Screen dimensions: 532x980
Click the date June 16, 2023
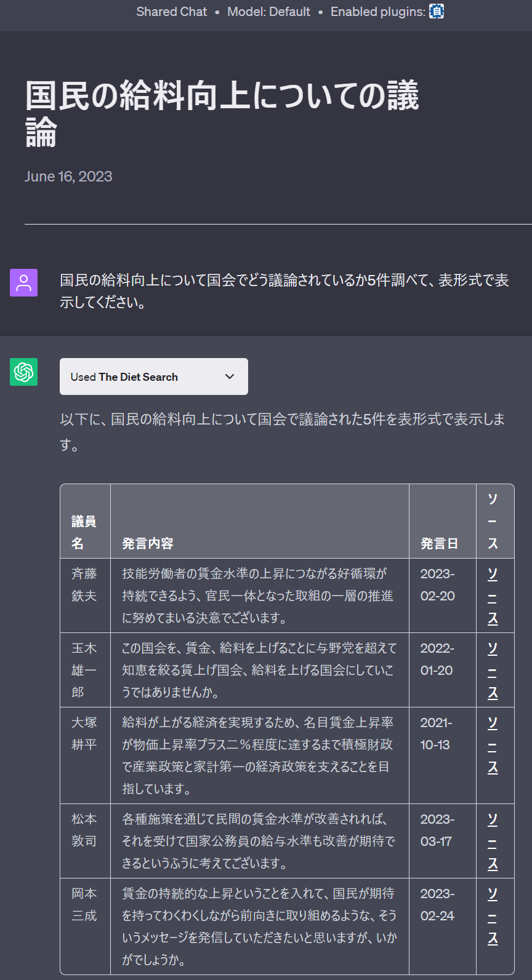tap(68, 177)
